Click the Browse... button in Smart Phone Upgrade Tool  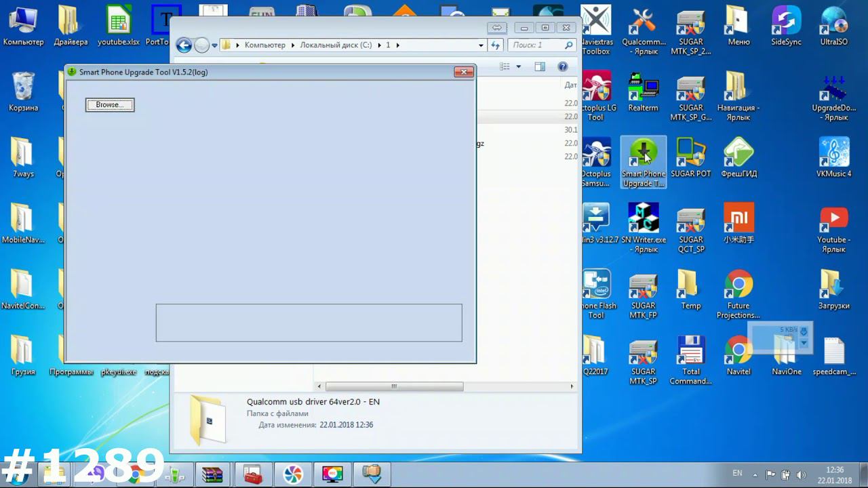click(x=110, y=104)
